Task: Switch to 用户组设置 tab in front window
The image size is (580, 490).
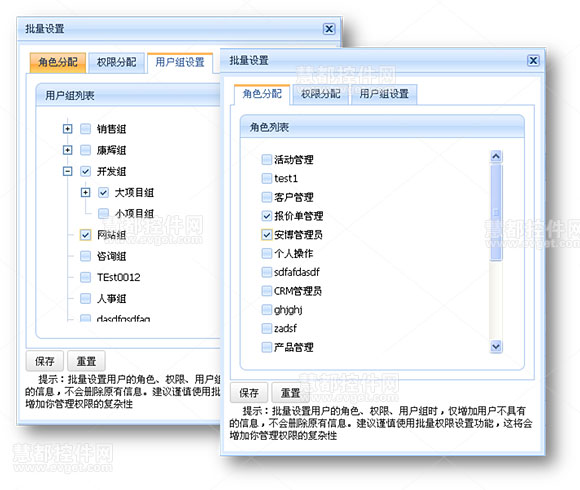Action: (x=384, y=94)
